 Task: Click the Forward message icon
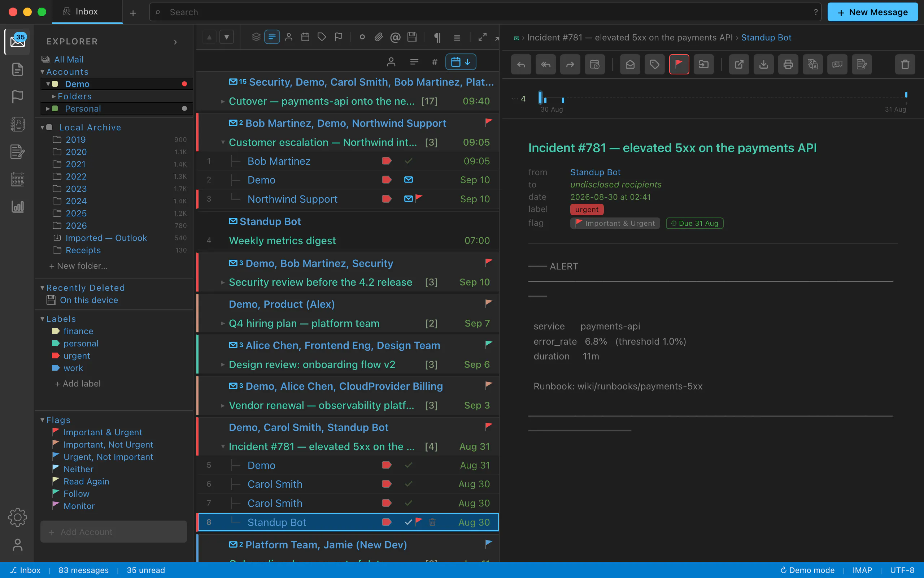570,64
